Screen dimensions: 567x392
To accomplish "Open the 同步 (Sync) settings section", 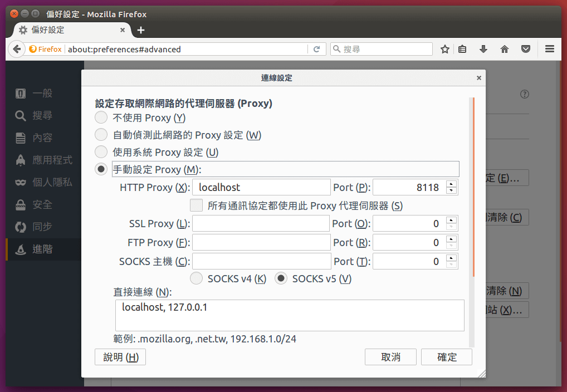I will click(42, 227).
